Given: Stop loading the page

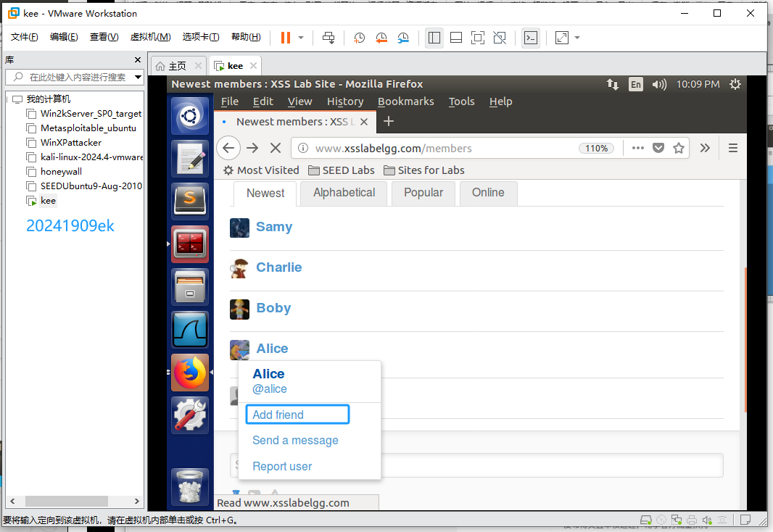Looking at the screenshot, I should (276, 148).
